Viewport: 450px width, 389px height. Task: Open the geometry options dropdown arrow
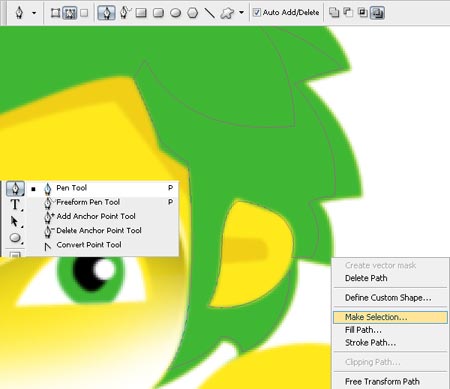[x=241, y=13]
